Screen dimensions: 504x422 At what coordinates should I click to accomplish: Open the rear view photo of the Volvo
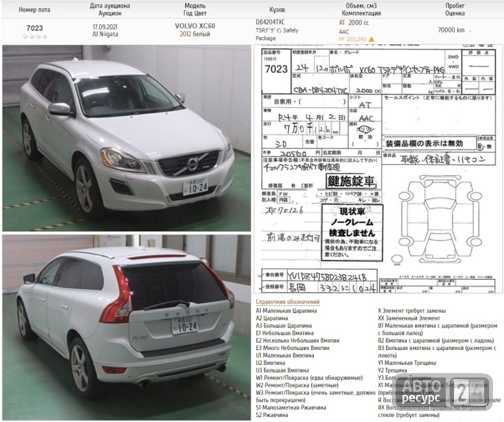point(126,327)
